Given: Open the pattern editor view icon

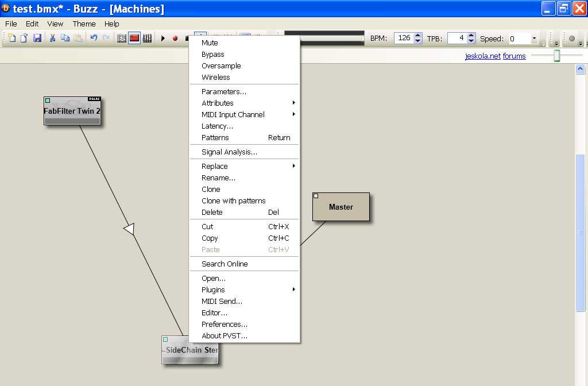Looking at the screenshot, I should (122, 38).
